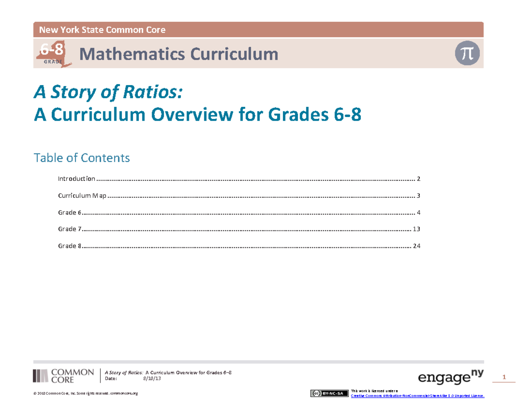Click the pi symbol icon
The height and width of the screenshot is (411, 532).
coord(467,53)
